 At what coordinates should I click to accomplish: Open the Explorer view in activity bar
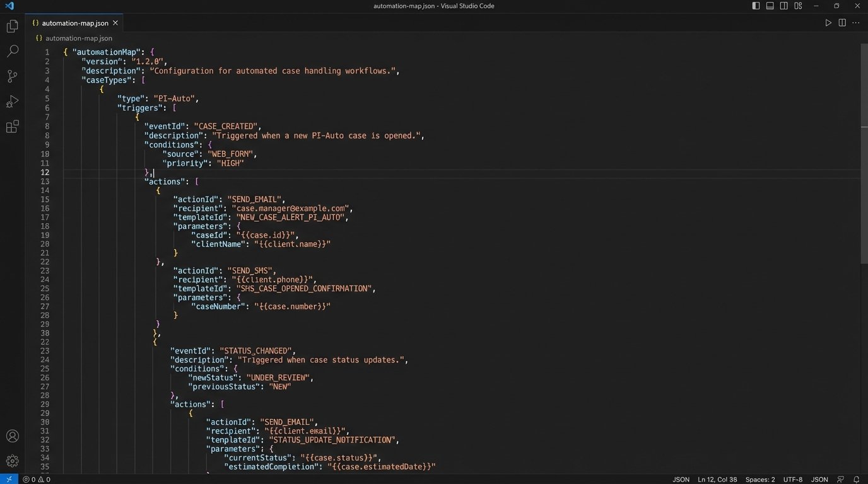[12, 26]
